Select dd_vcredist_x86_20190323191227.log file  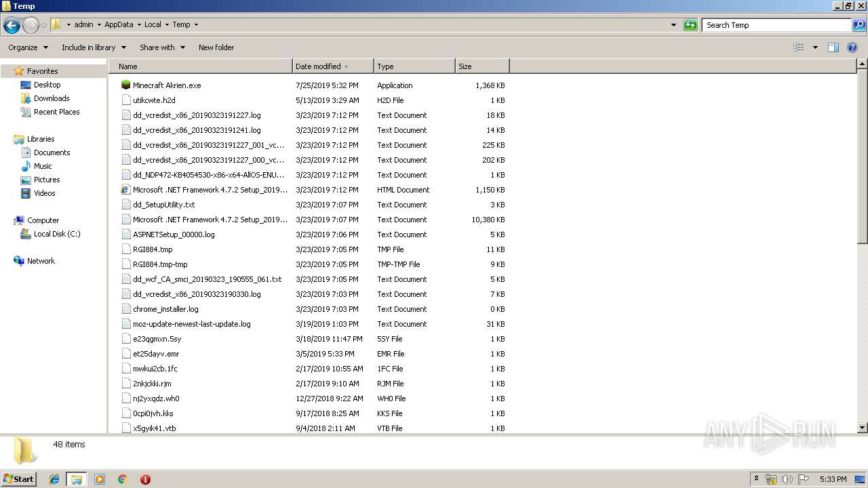click(197, 115)
